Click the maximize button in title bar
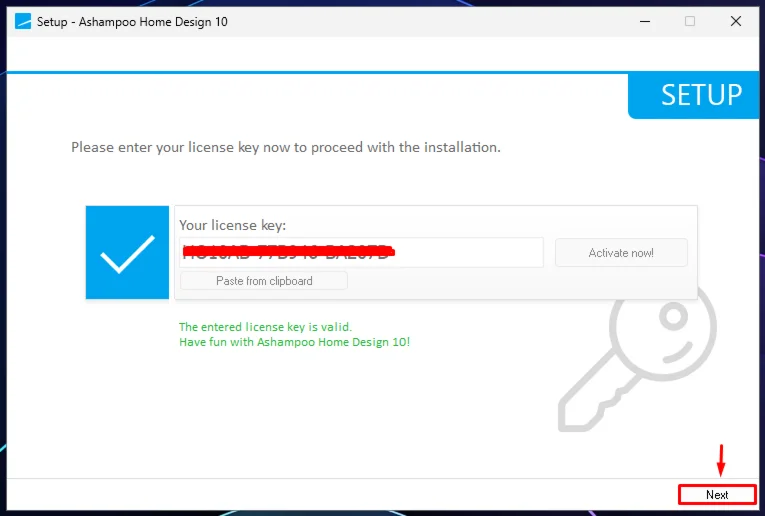The height and width of the screenshot is (516, 765). (x=690, y=21)
